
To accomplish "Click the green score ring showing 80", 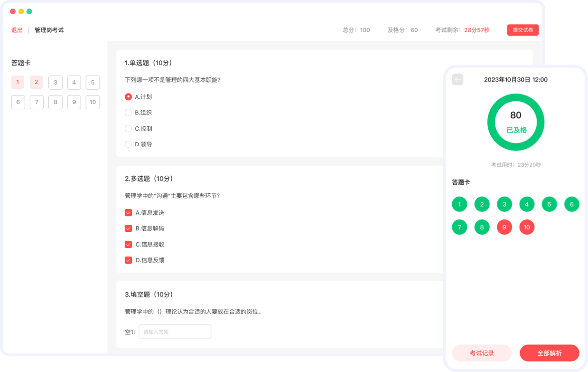I will (x=515, y=122).
